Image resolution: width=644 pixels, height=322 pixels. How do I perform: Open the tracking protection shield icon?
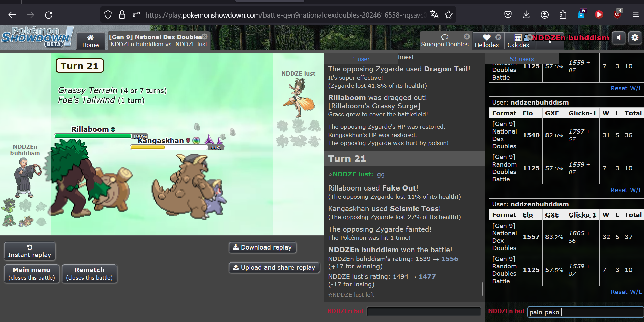(x=108, y=15)
